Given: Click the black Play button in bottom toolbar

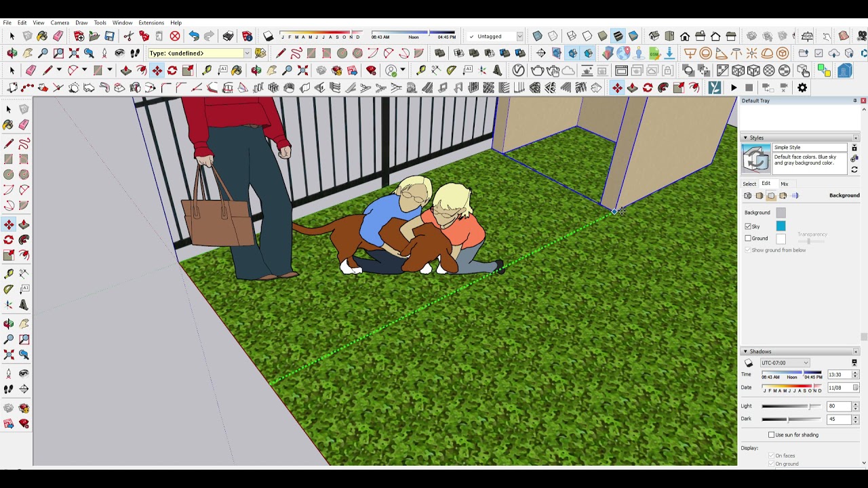Looking at the screenshot, I should [x=734, y=88].
